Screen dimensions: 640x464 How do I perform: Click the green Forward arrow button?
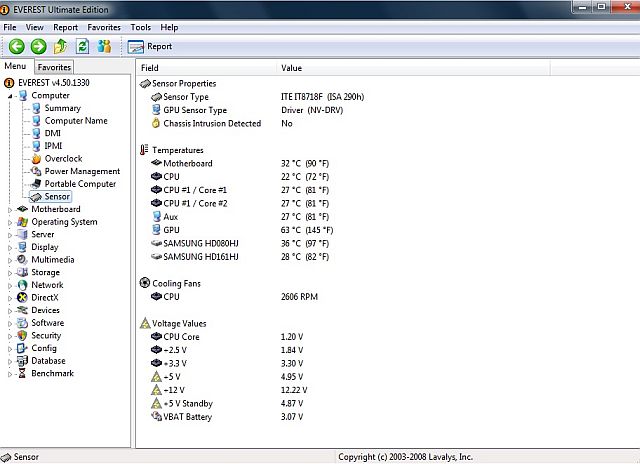[x=38, y=46]
